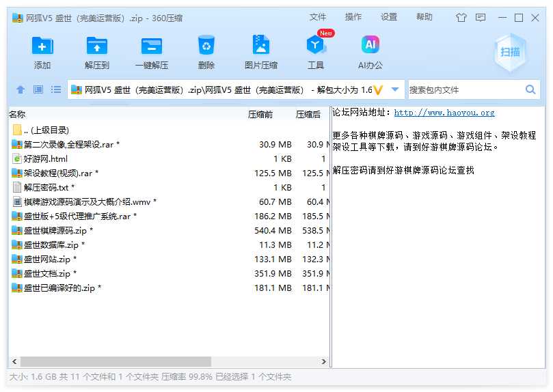Image resolution: width=553 pixels, height=392 pixels.
Task: Click the 60.7 MB size cell
Action: (275, 202)
